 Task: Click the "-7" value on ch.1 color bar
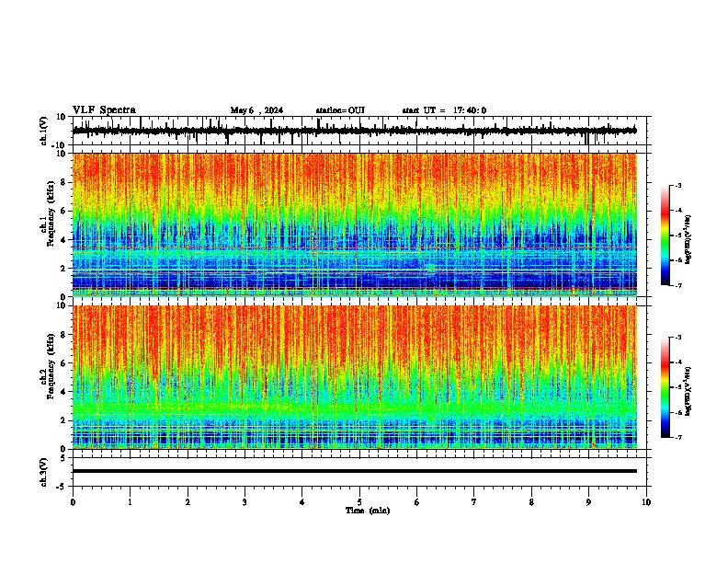[x=678, y=285]
